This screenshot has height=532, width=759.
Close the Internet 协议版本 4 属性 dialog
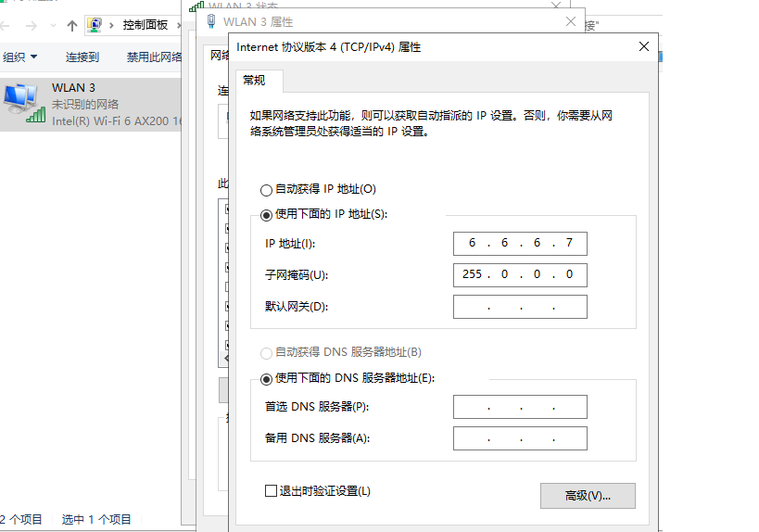coord(643,46)
